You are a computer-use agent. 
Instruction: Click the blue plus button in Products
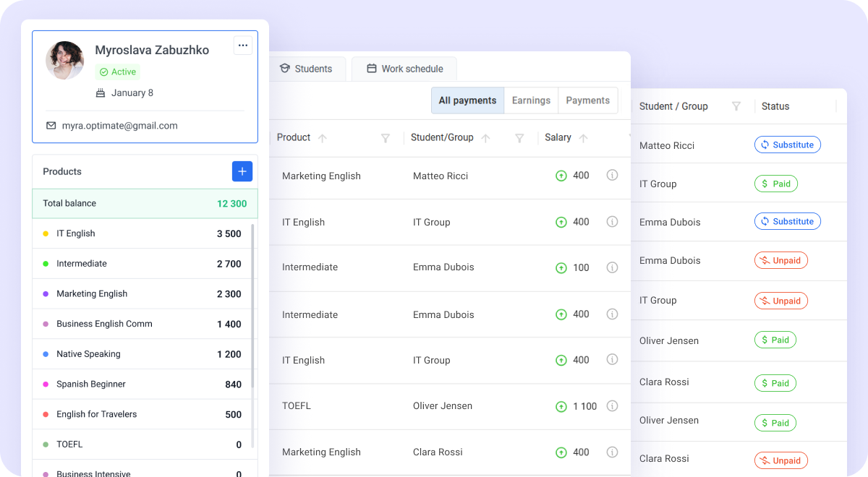[x=242, y=171]
